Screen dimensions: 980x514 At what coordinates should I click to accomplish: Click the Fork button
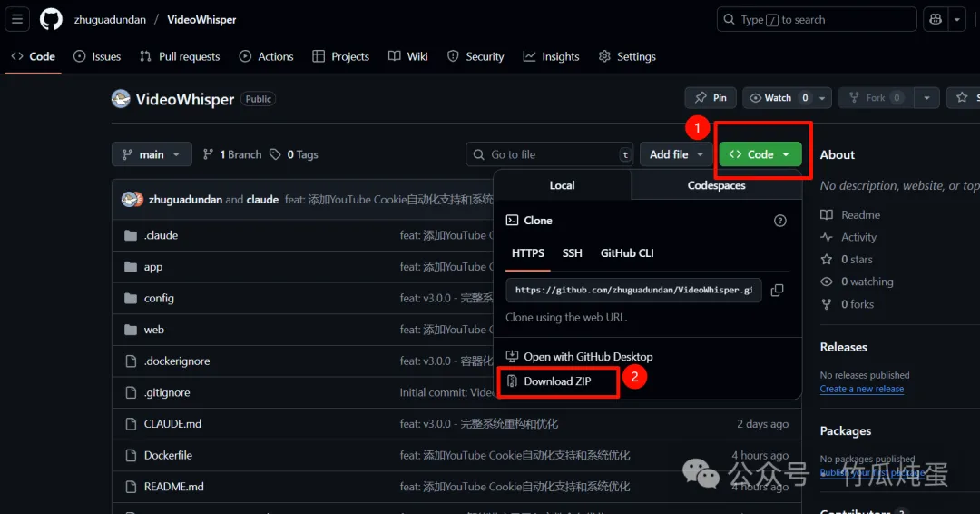pos(876,97)
